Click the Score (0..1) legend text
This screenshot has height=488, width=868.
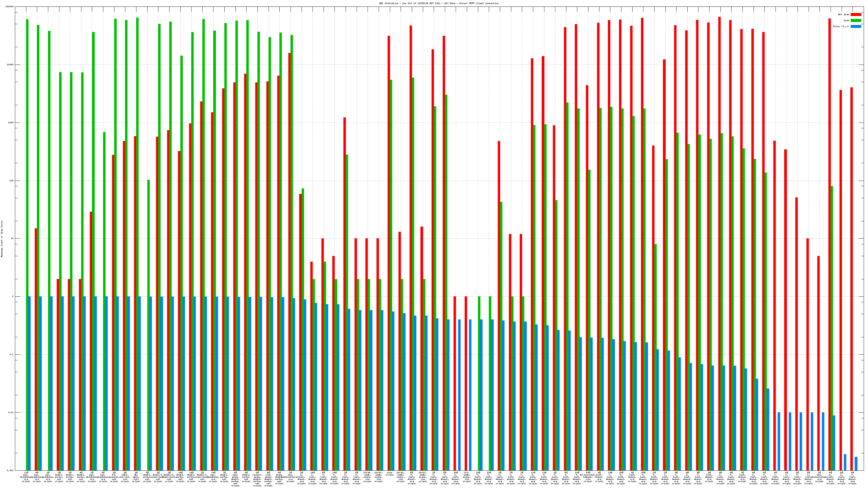pyautogui.click(x=841, y=26)
